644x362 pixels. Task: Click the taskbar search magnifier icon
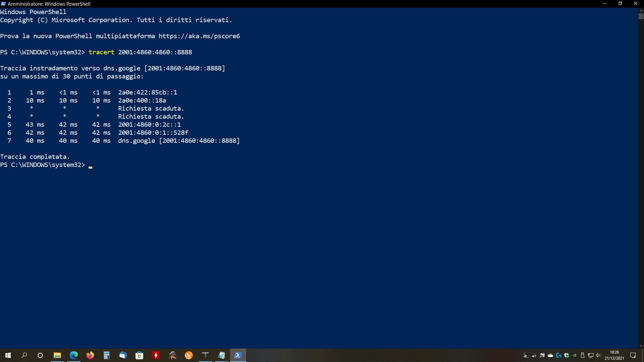coord(24,355)
